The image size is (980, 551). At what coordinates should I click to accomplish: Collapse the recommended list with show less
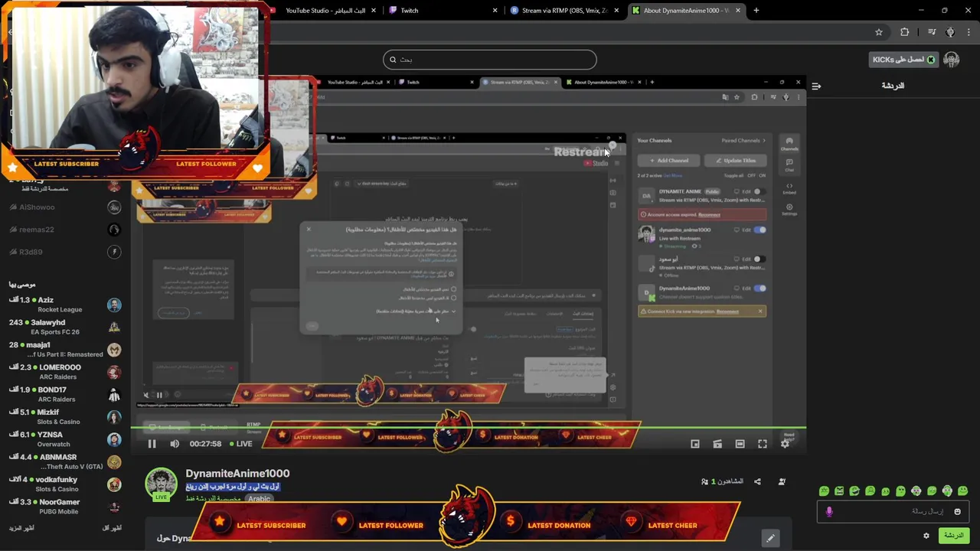(112, 528)
